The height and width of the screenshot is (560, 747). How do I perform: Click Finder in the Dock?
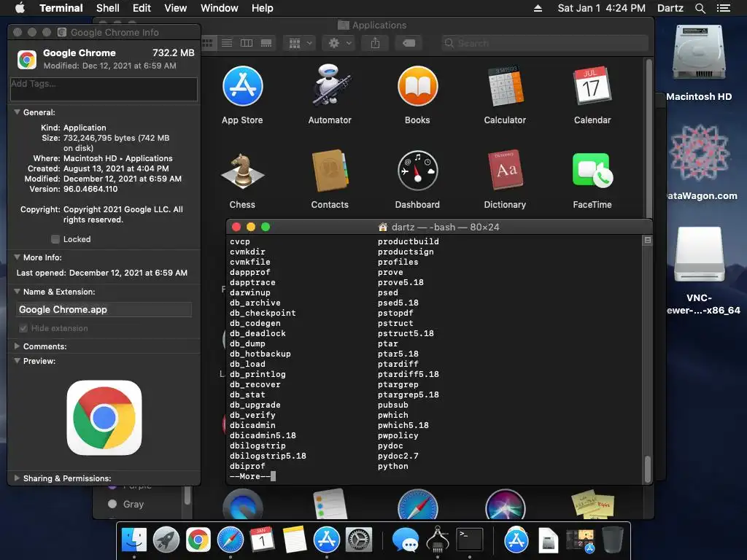[x=134, y=540]
